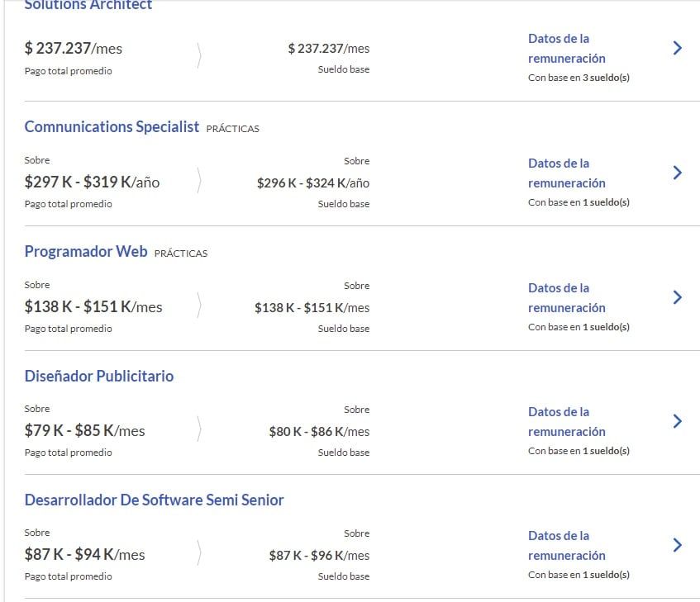Click the $138 K - $151 K salary range
Image resolution: width=700 pixels, height=602 pixels.
tap(93, 306)
